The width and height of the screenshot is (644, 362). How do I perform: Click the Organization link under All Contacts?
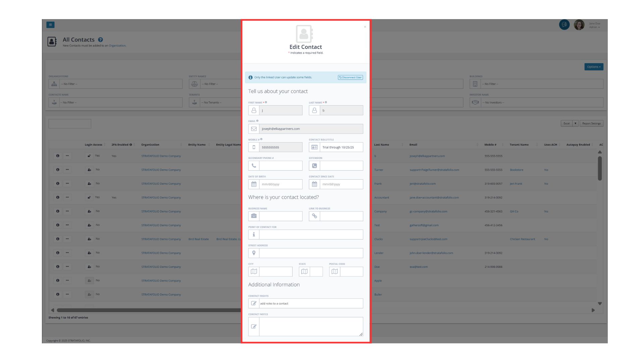[x=117, y=46]
